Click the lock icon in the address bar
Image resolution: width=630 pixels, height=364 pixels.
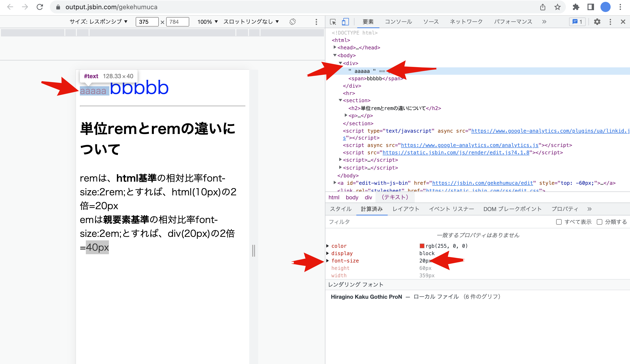pos(58,7)
